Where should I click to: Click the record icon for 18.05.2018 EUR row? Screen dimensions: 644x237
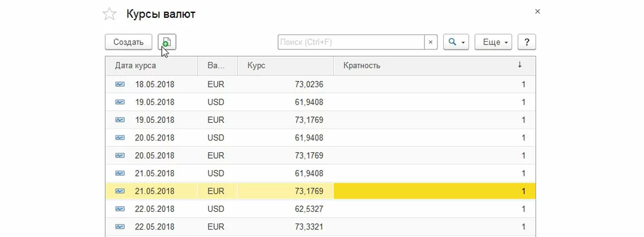click(x=120, y=84)
